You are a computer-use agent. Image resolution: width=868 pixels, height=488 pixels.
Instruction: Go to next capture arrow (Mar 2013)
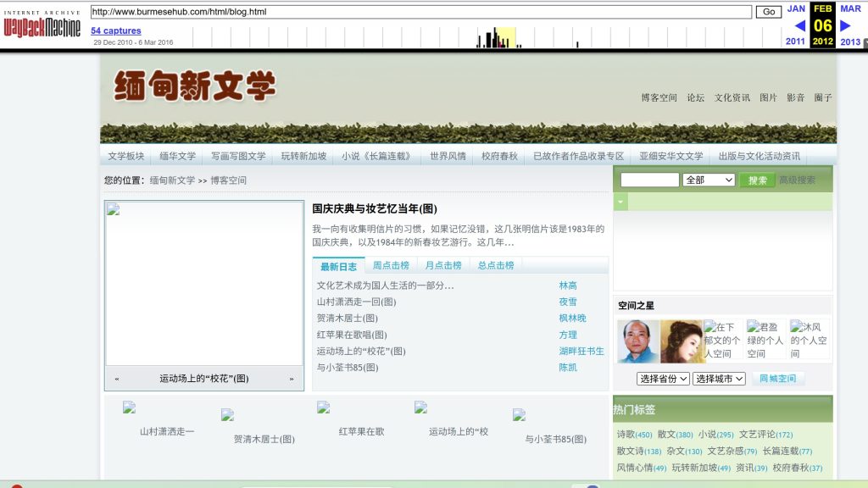pyautogui.click(x=845, y=25)
